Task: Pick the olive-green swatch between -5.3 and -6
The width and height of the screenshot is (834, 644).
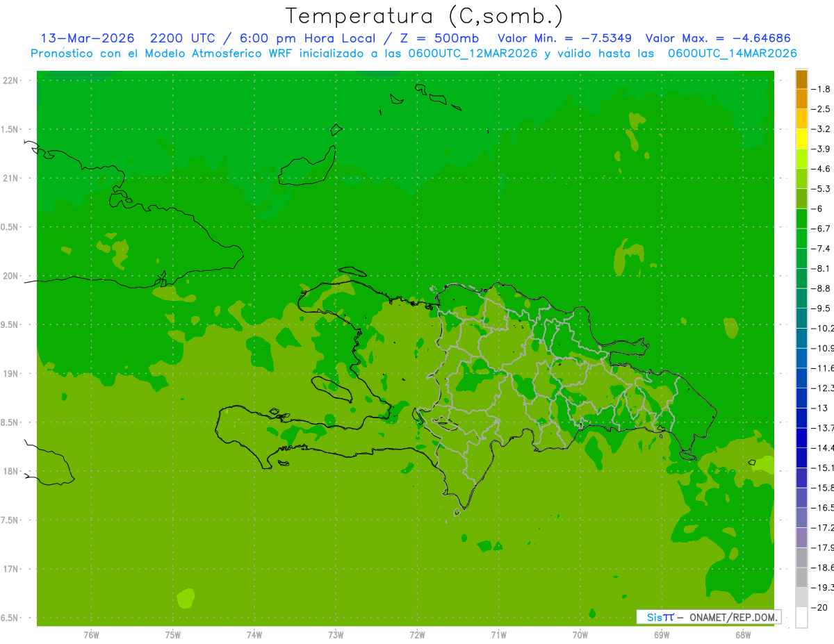Action: (801, 199)
